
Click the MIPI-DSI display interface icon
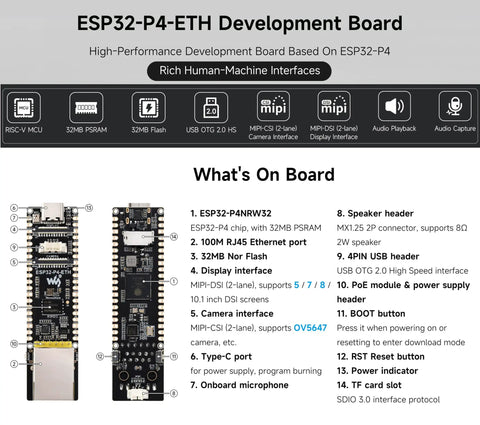coord(334,106)
